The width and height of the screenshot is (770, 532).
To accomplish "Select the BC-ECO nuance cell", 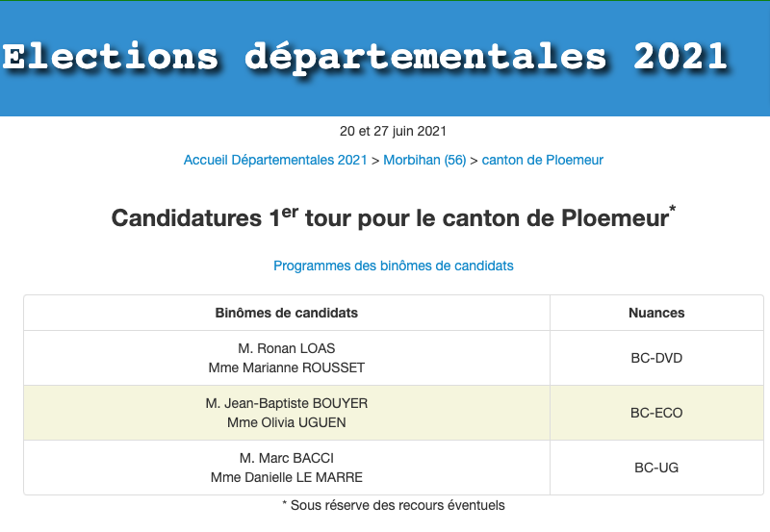I will [656, 413].
